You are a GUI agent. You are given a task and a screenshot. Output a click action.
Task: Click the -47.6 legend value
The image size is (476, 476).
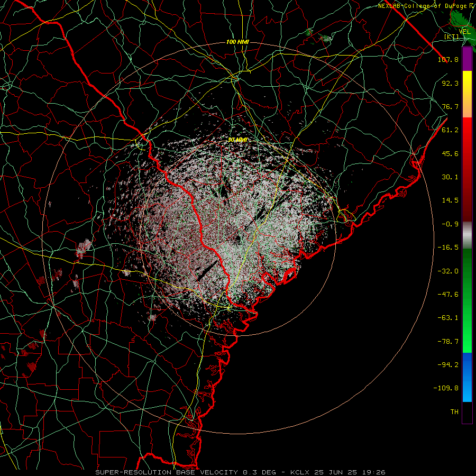click(448, 295)
